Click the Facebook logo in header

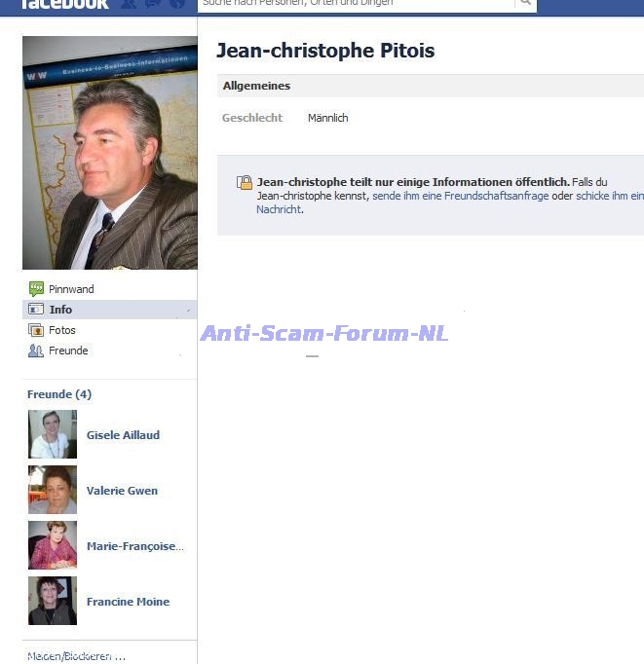pos(64,4)
